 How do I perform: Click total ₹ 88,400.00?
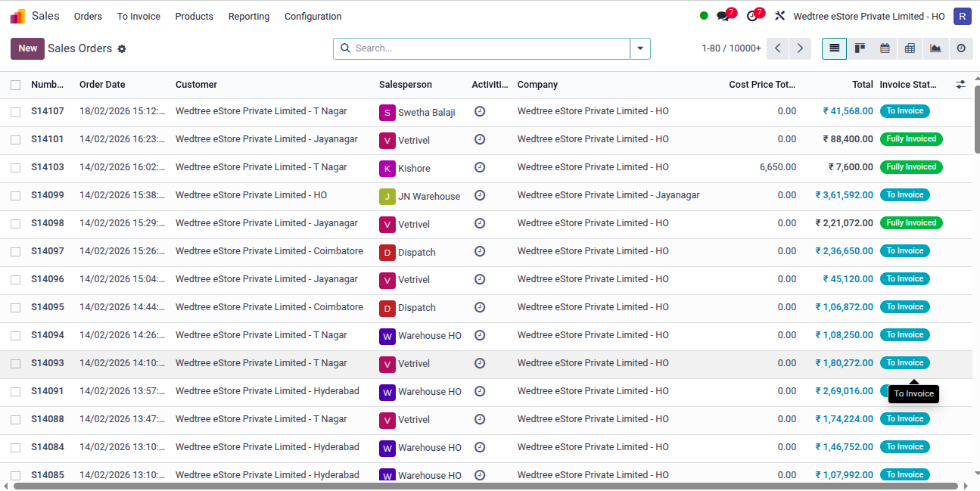pos(848,139)
